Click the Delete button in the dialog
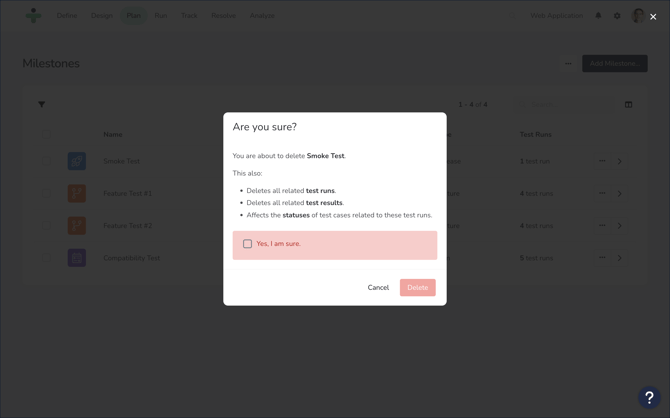This screenshot has width=670, height=418. (x=417, y=288)
